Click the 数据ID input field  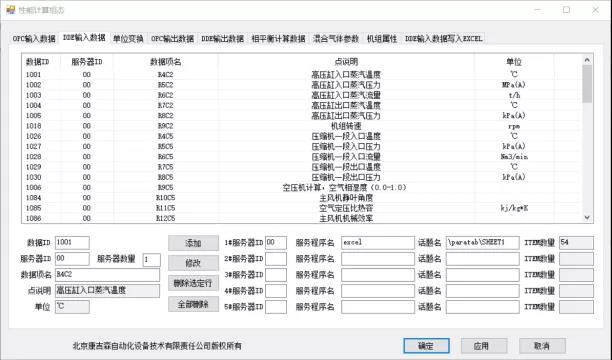coord(72,242)
